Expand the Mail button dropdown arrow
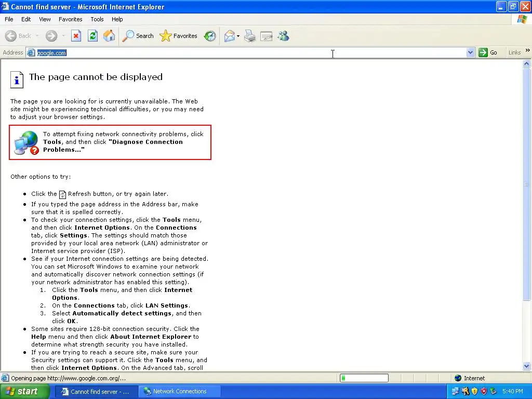This screenshot has width=532, height=399. coord(238,36)
